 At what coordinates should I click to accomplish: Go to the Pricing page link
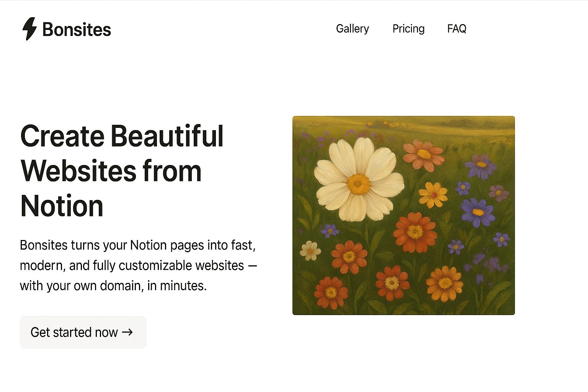(408, 29)
